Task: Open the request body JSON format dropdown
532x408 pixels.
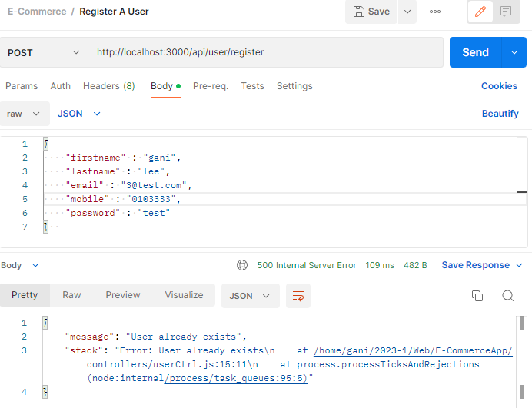Action: (x=79, y=114)
